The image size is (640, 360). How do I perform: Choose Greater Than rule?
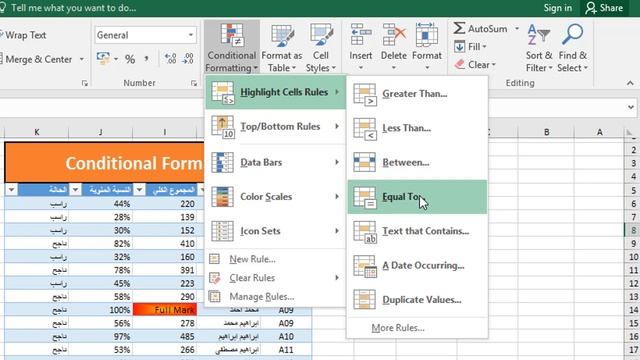(417, 94)
